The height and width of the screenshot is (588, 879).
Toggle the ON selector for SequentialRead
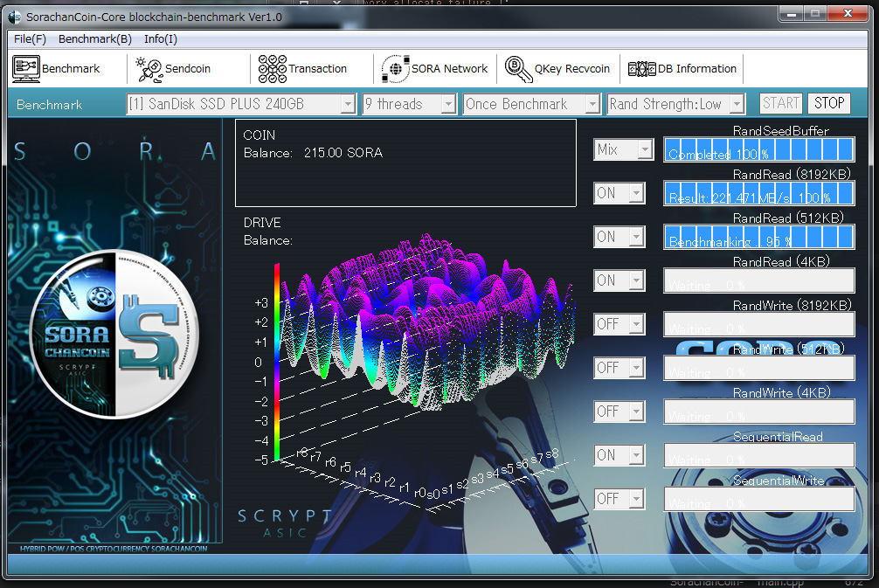(x=619, y=456)
